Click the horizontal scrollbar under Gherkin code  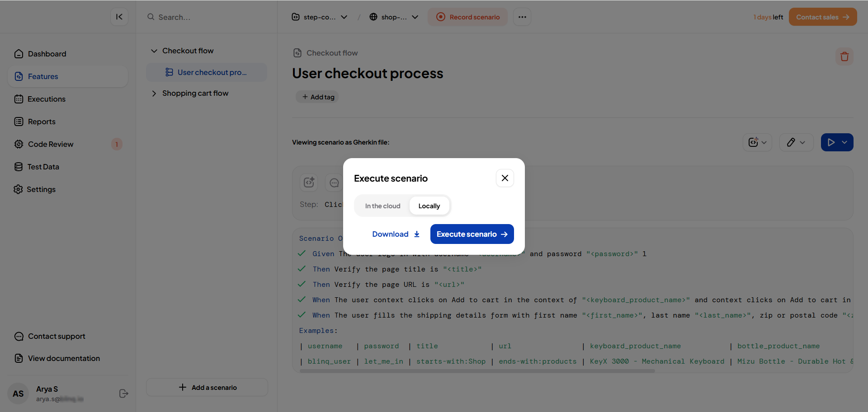477,371
